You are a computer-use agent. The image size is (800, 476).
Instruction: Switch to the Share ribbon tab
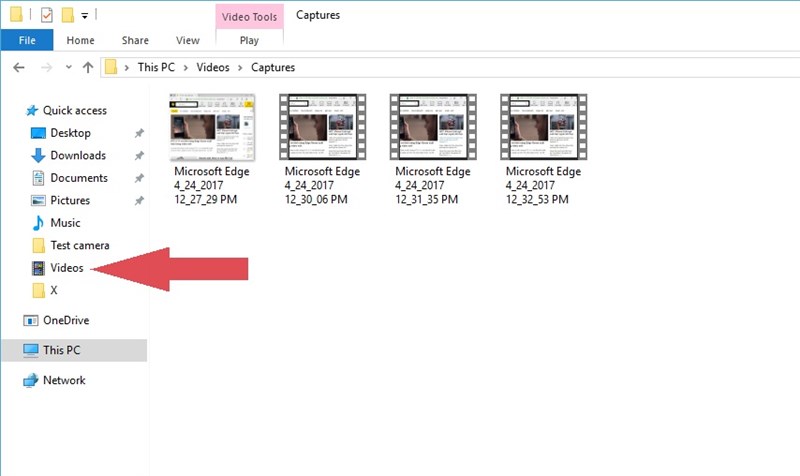tap(135, 40)
